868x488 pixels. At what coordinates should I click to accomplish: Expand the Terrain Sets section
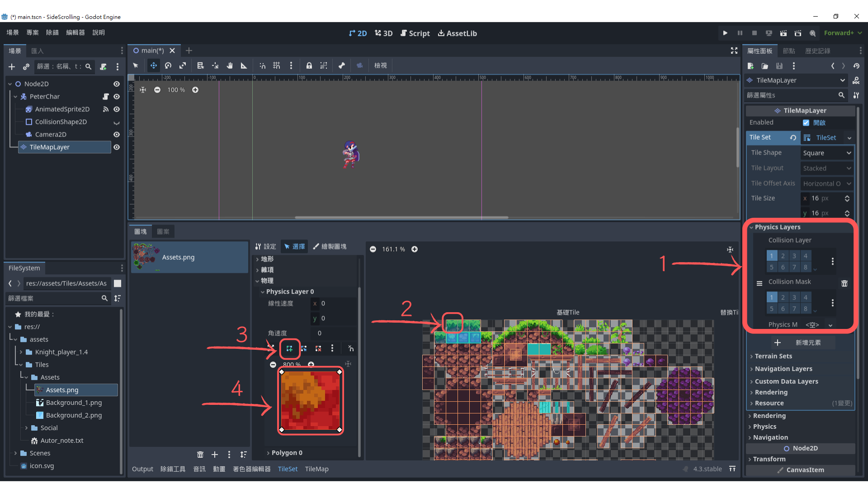pos(773,356)
